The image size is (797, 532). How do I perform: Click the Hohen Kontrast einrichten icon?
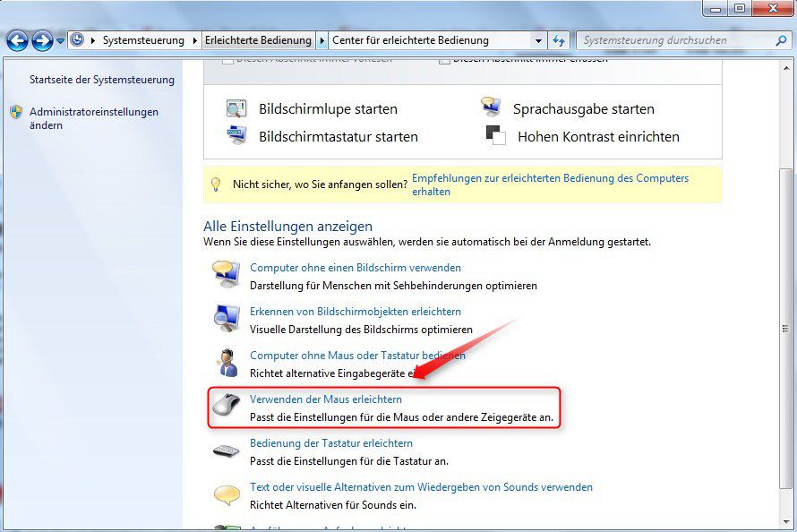point(493,136)
